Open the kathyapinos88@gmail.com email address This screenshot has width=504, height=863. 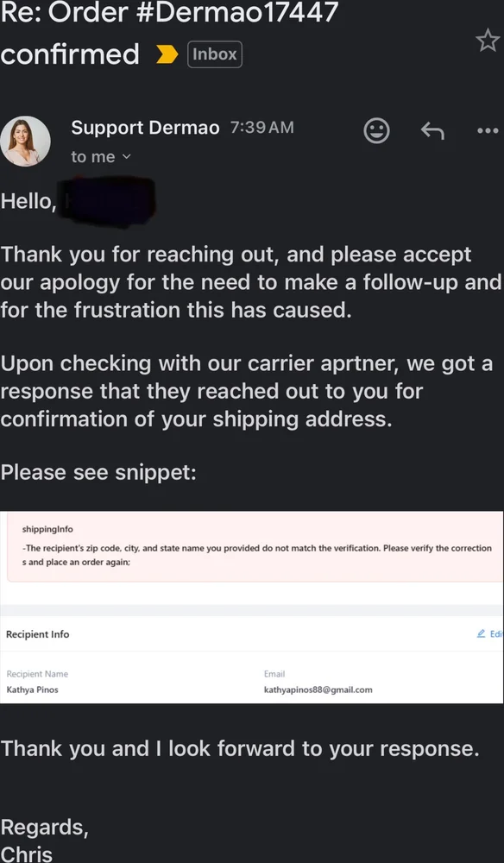coord(318,690)
